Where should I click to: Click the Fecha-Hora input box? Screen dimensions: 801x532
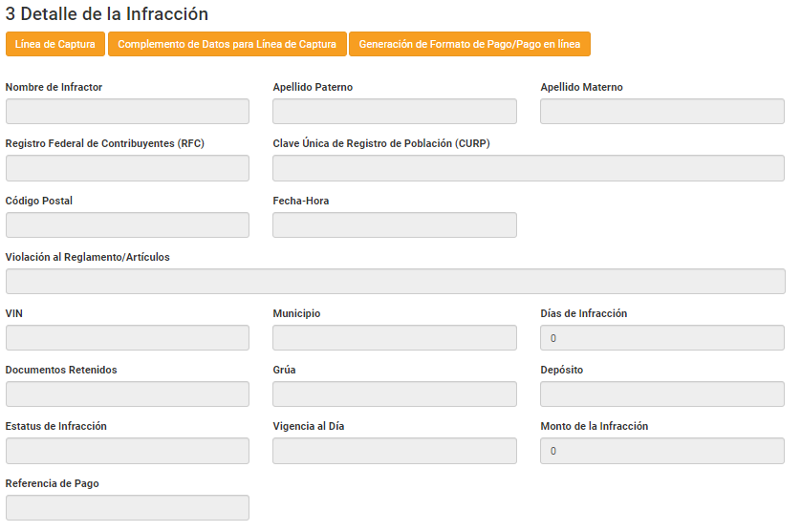[394, 225]
